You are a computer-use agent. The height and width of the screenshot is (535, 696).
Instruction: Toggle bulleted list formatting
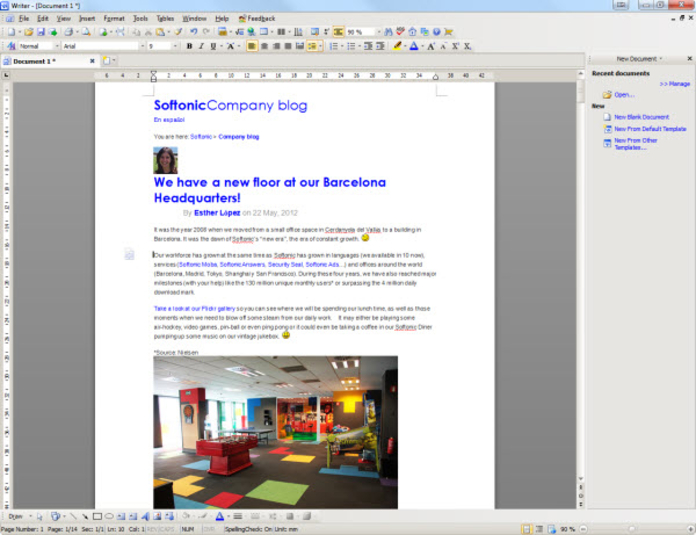[351, 46]
